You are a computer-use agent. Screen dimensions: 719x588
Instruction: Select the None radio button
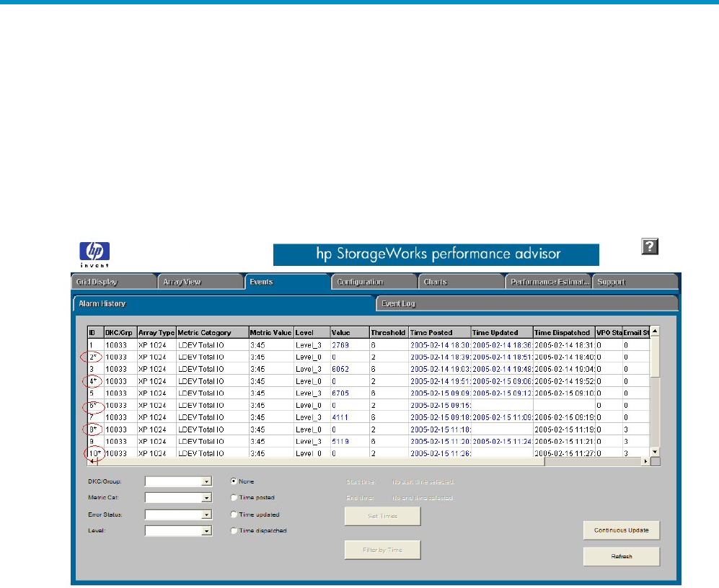point(233,481)
